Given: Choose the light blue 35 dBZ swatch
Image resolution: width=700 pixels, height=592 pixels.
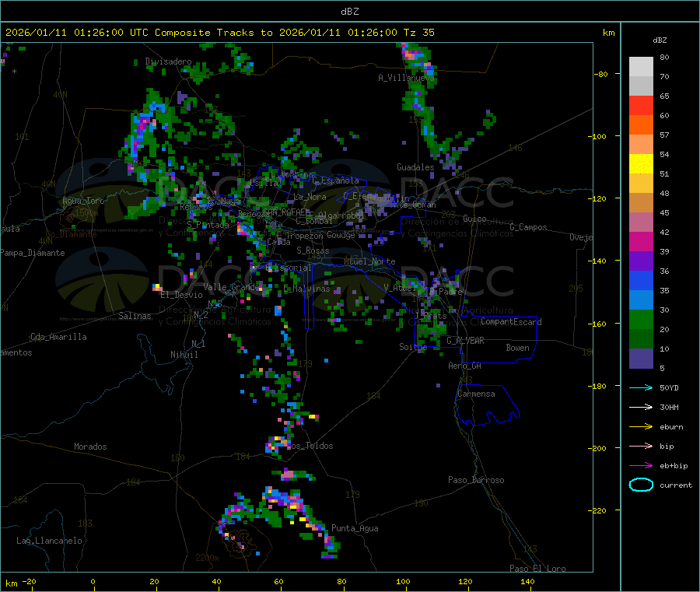Looking at the screenshot, I should [641, 300].
